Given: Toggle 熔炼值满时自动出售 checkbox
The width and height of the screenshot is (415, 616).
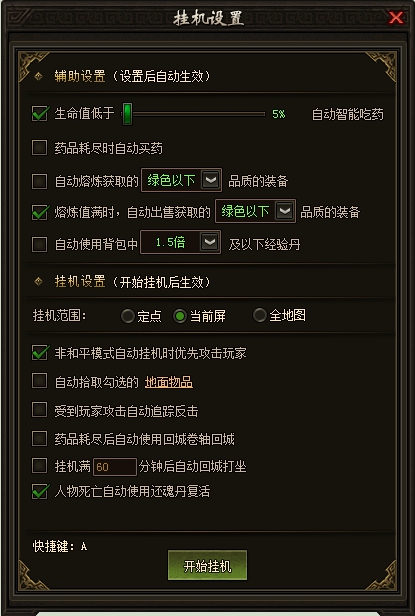Looking at the screenshot, I should pos(39,213).
